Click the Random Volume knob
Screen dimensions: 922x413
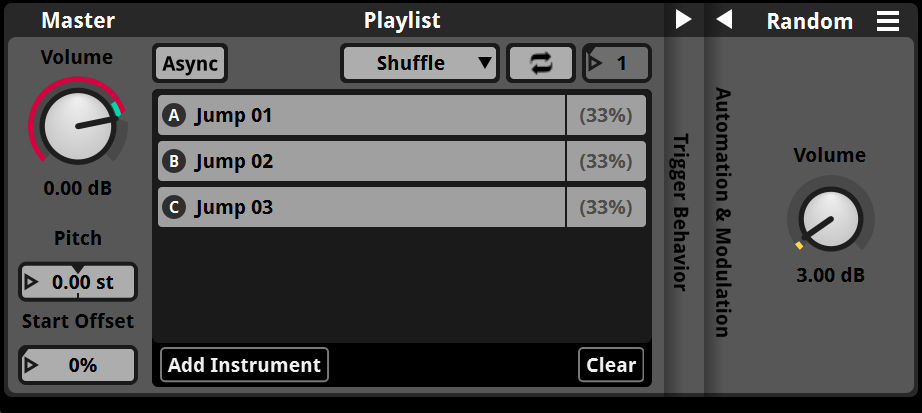(x=830, y=220)
